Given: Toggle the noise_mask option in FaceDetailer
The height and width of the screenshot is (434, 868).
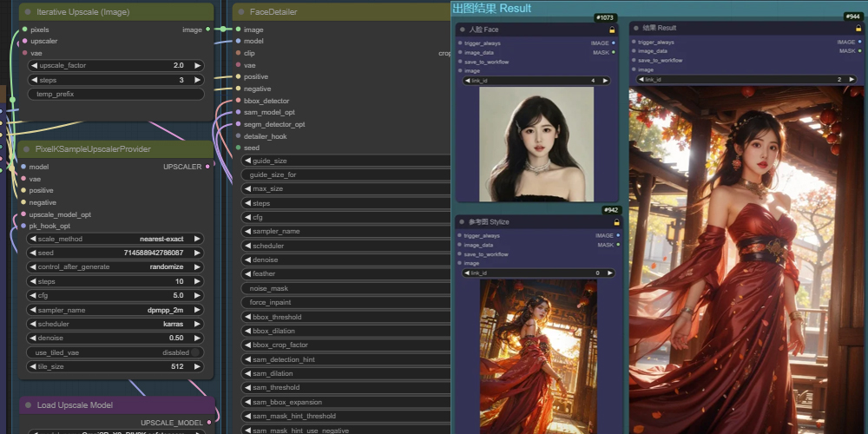Looking at the screenshot, I should click(x=346, y=288).
